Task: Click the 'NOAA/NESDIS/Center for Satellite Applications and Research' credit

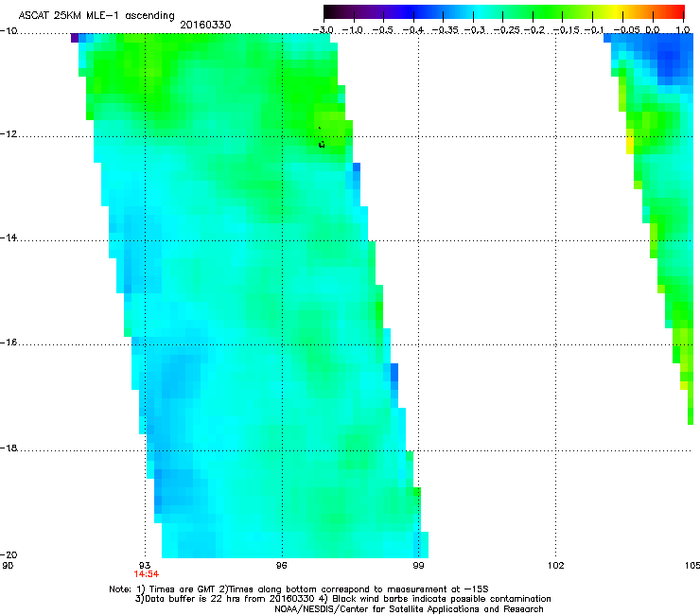Action: [x=409, y=609]
